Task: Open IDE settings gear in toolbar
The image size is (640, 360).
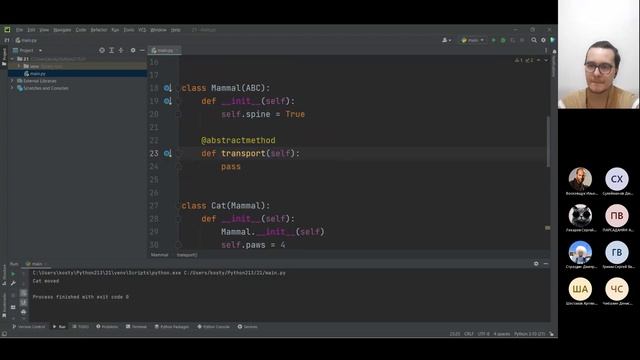Action: click(543, 40)
